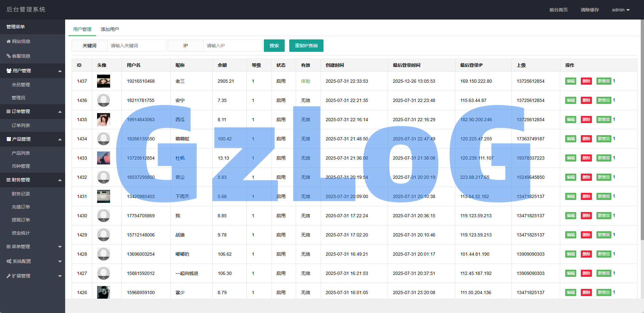Screen dimensions: 644x313
Task: Open the admin account dropdown
Action: (621, 10)
